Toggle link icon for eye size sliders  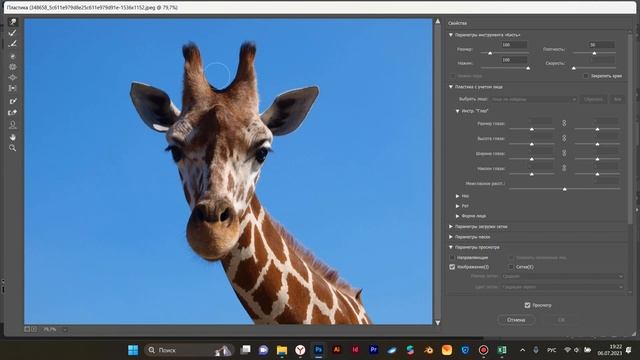click(564, 123)
